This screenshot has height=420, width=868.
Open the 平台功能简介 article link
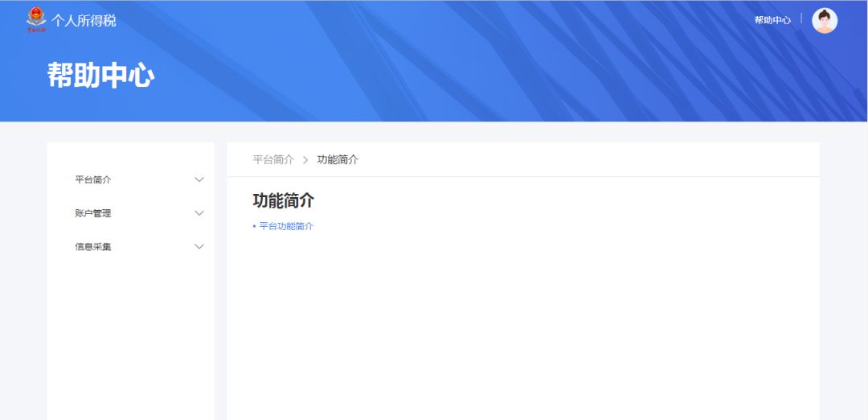point(286,226)
